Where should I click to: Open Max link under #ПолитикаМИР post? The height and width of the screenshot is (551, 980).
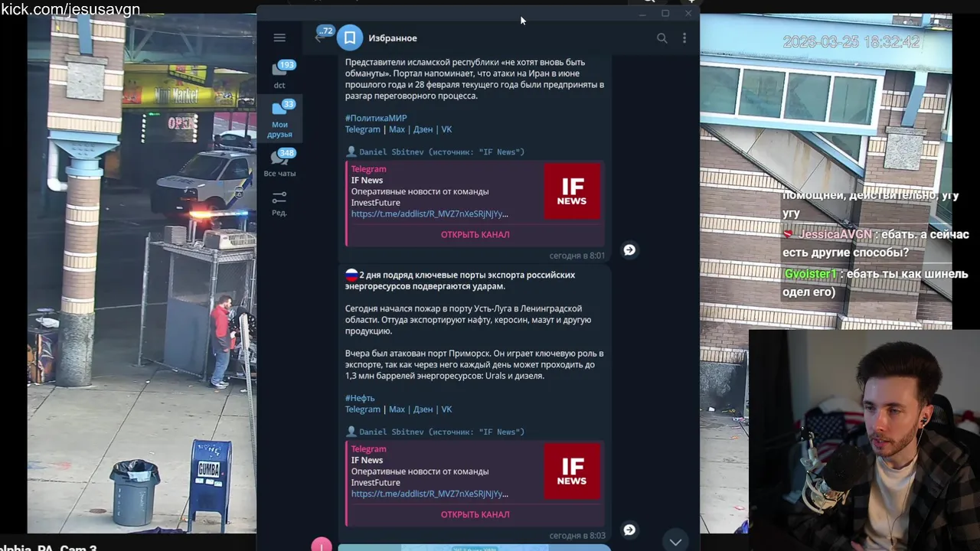click(x=397, y=129)
